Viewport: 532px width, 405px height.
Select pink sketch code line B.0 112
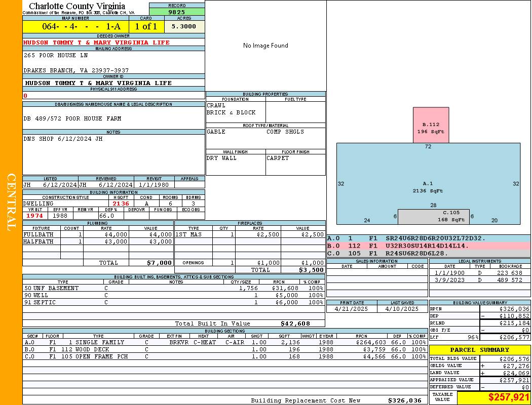point(429,246)
